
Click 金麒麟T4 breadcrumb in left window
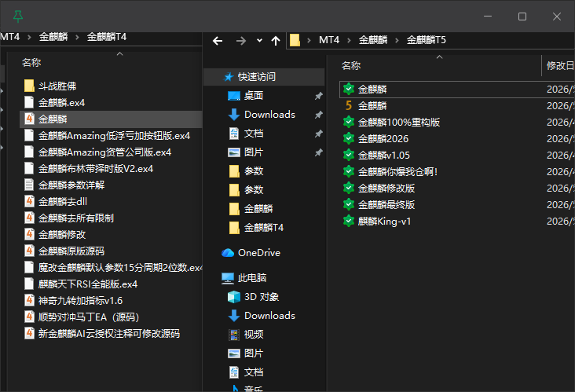point(106,37)
